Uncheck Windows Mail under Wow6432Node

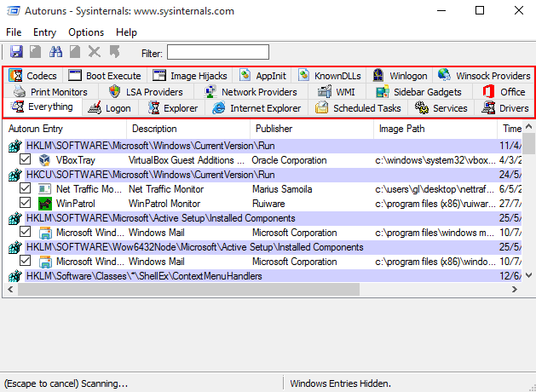(x=26, y=261)
